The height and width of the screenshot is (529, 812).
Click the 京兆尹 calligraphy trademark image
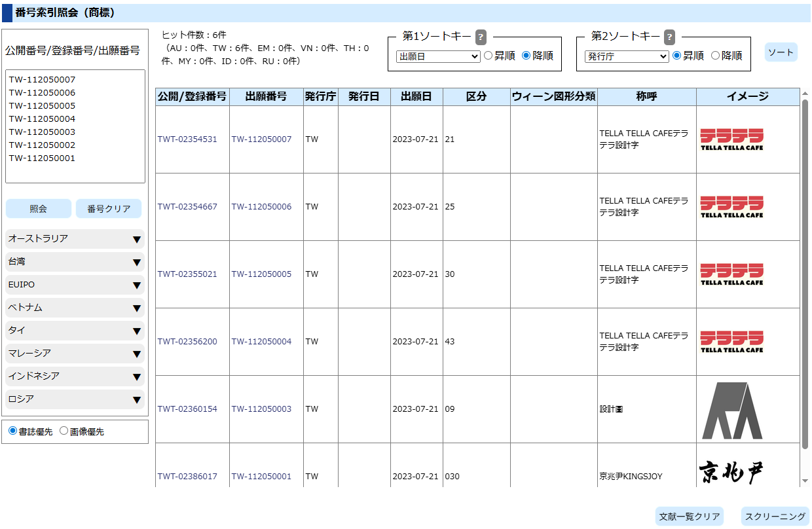pos(731,472)
